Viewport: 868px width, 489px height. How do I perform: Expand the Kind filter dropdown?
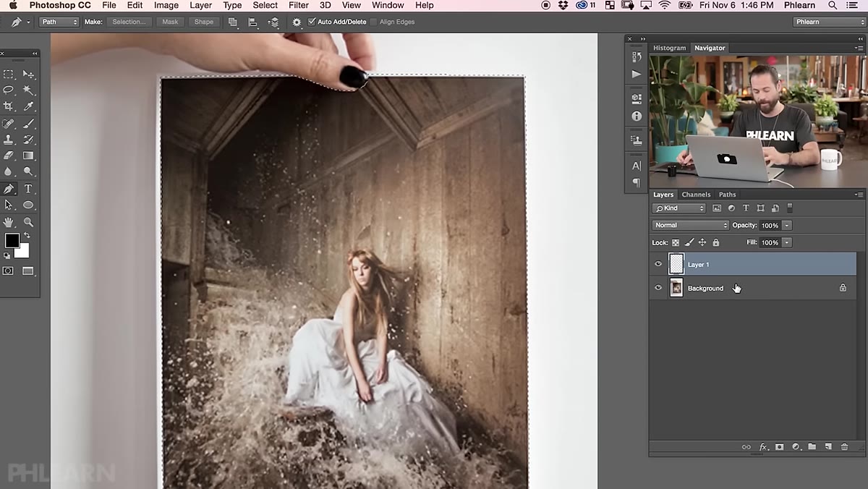(x=678, y=208)
